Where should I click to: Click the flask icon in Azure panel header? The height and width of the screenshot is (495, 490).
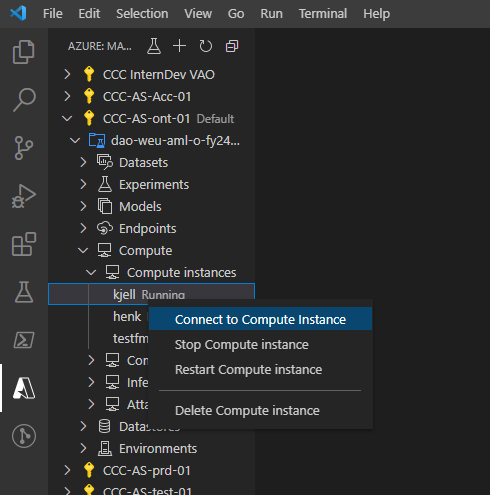pyautogui.click(x=154, y=46)
